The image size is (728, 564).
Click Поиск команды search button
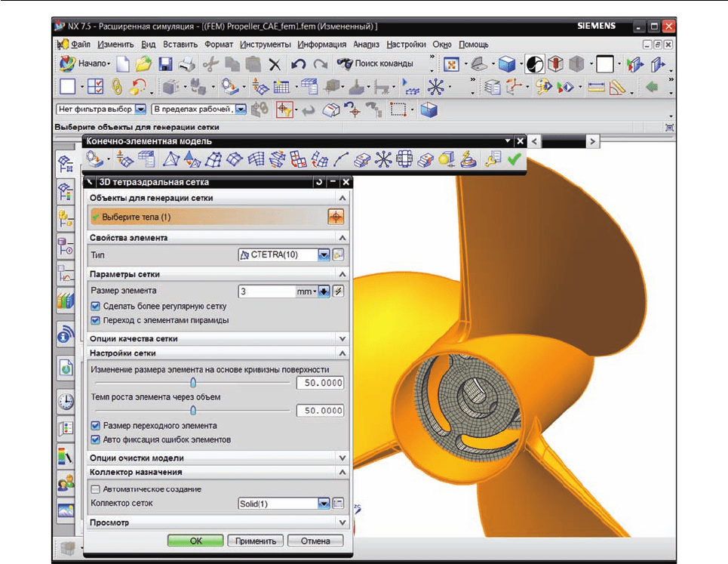[375, 63]
